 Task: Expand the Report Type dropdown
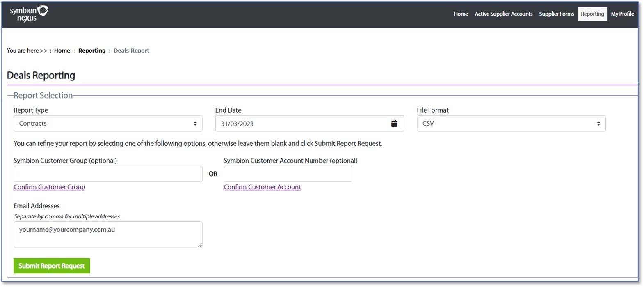tap(108, 124)
